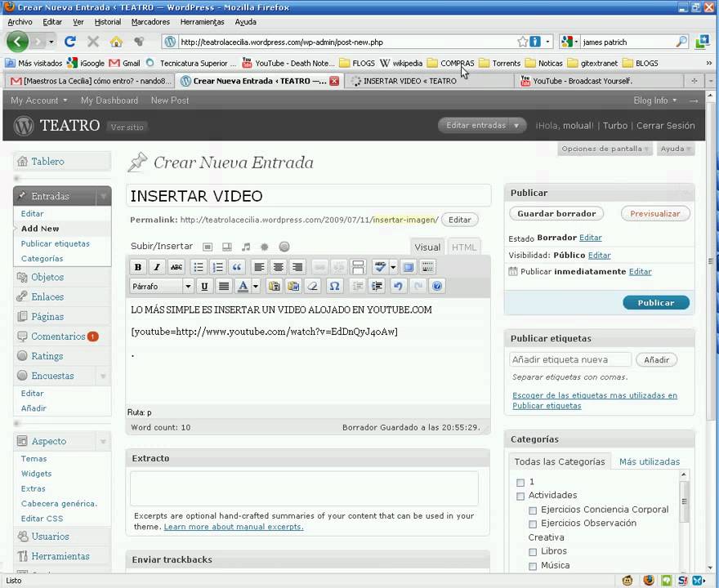
Task: Insert custom character (omega)
Action: click(335, 287)
